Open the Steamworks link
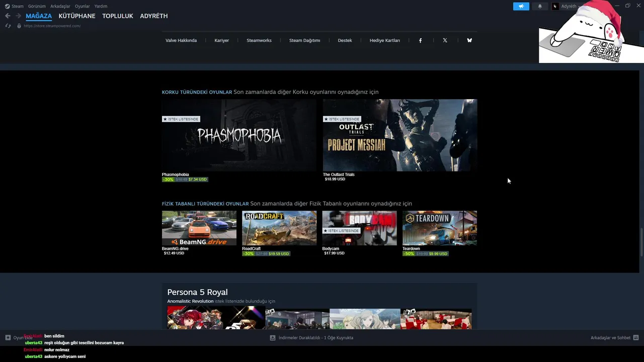 (259, 40)
